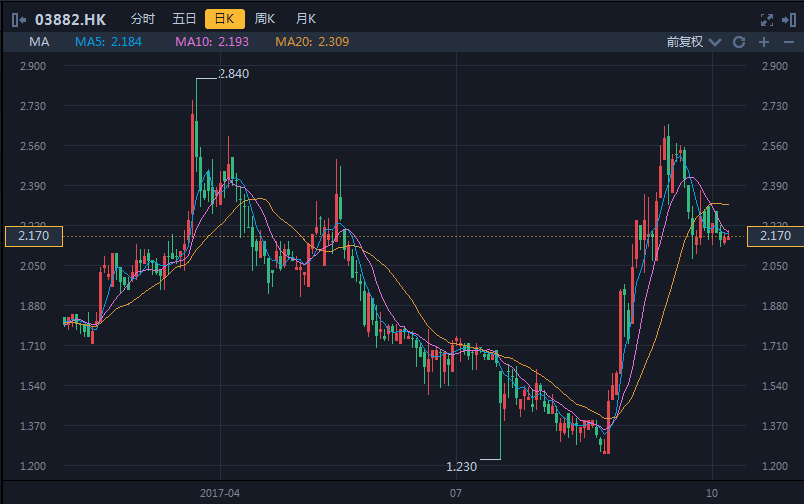This screenshot has height=504, width=804.
Task: Collapse the left panel using the top-left icon
Action: [x=19, y=19]
